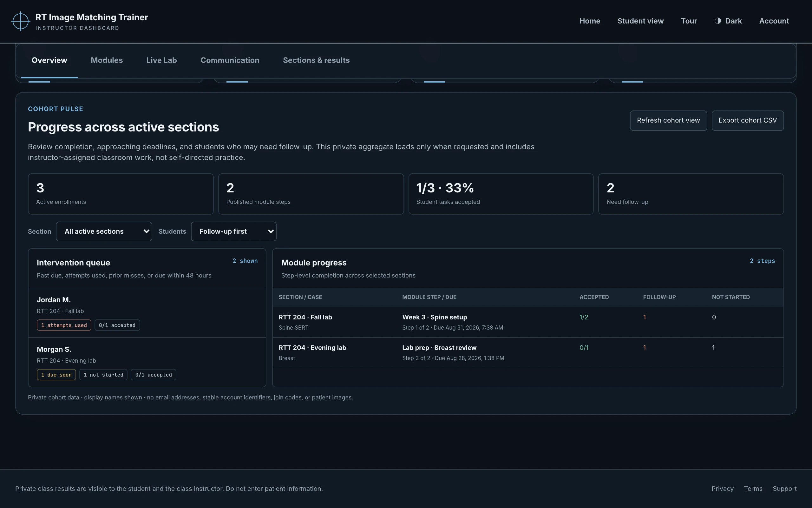Open the Privacy footer link

[x=723, y=489]
